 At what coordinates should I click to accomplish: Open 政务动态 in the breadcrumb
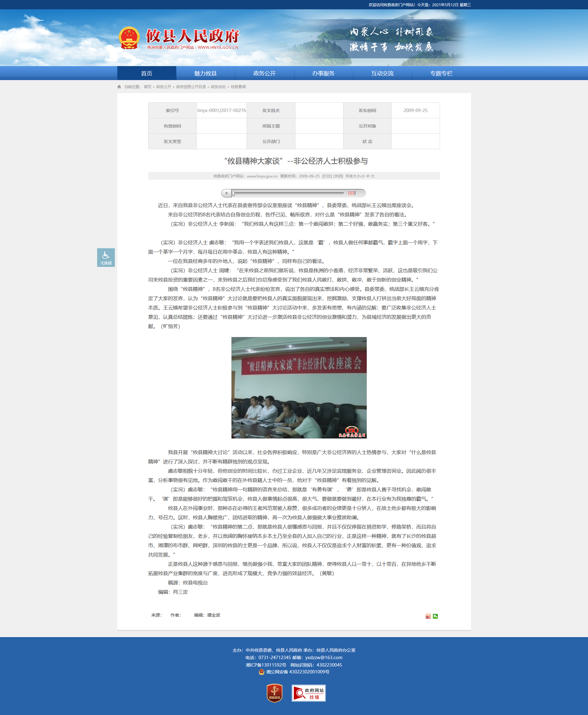click(218, 87)
